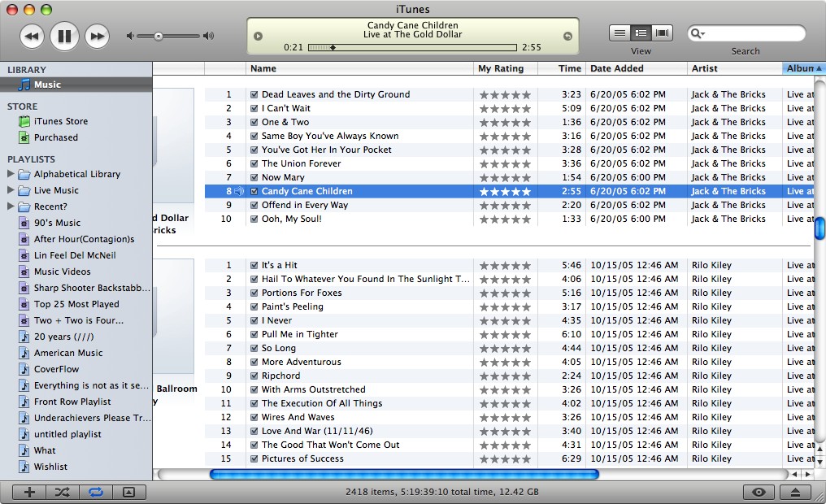Toggle repeat playback
826x504 pixels.
tap(95, 493)
